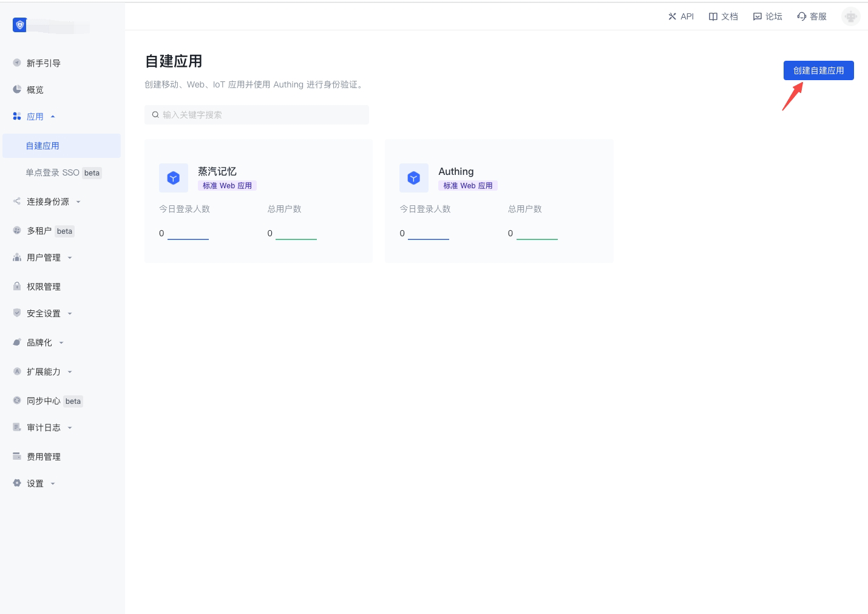Click the 费用管理 billing icon

[x=17, y=456]
